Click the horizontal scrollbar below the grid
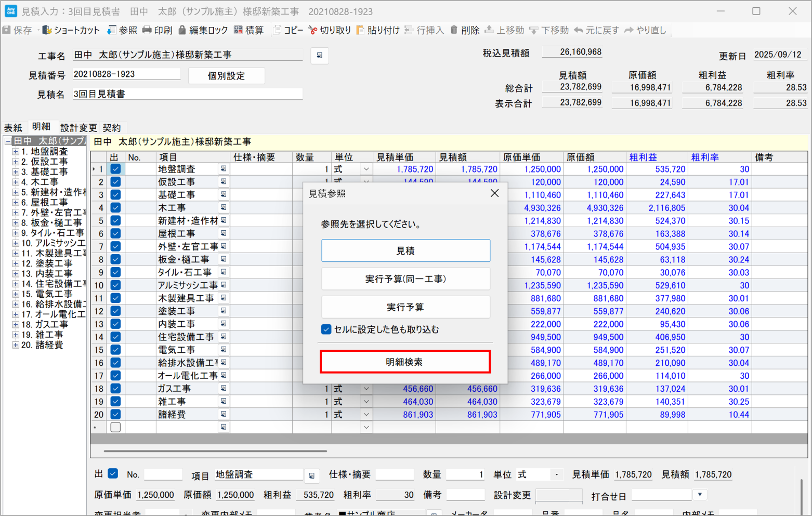 pyautogui.click(x=215, y=451)
